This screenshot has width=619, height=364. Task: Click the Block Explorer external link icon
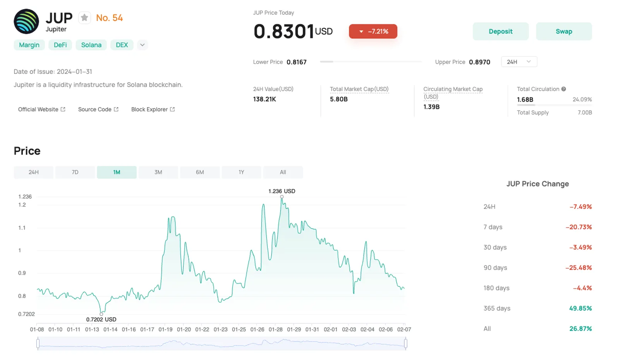173,109
